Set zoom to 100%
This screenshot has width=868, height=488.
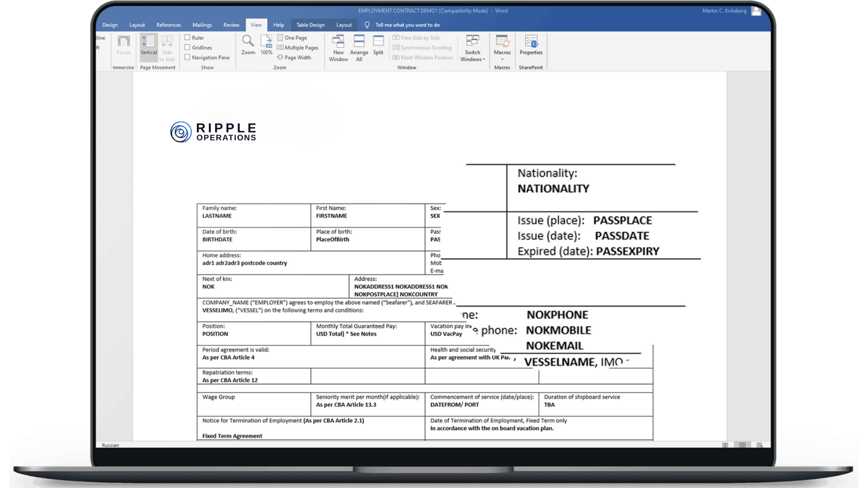(x=266, y=45)
